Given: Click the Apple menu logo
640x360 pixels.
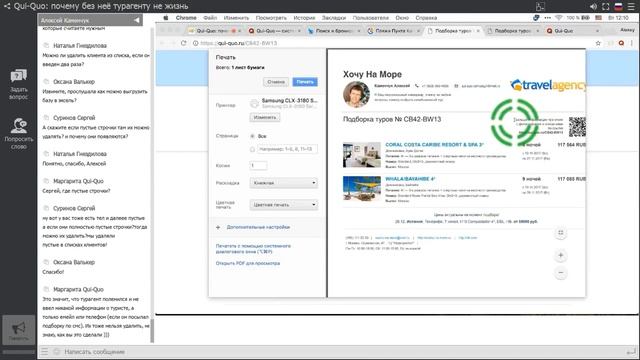Looking at the screenshot, I should pos(166,18).
